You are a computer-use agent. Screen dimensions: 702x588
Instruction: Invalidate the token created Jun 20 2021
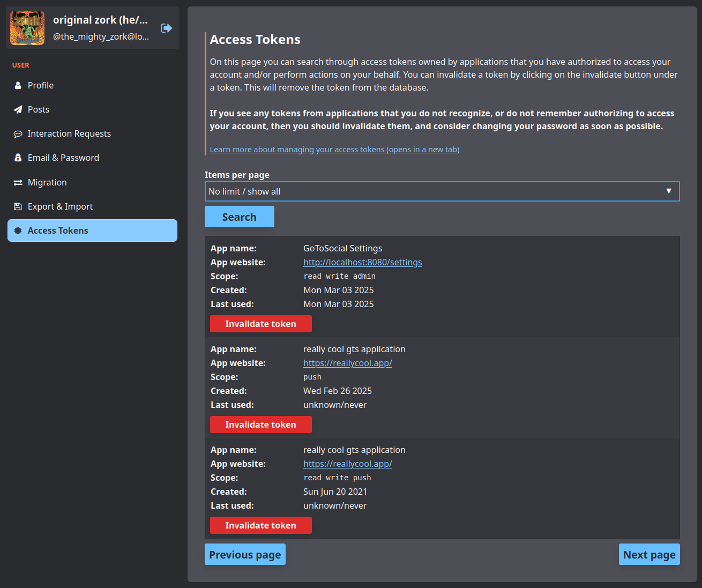260,525
